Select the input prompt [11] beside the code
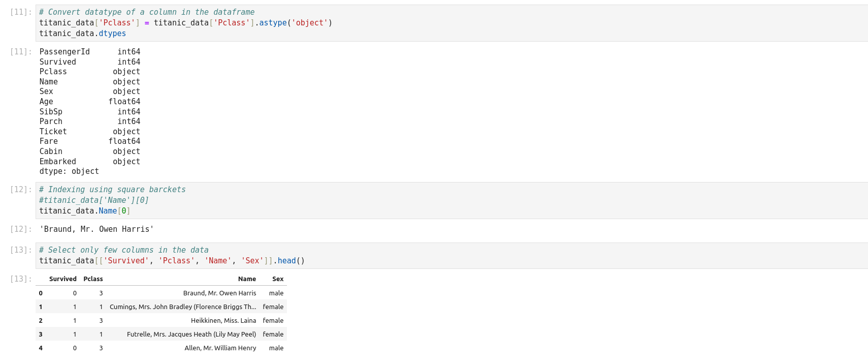This screenshot has width=868, height=364. tap(21, 12)
